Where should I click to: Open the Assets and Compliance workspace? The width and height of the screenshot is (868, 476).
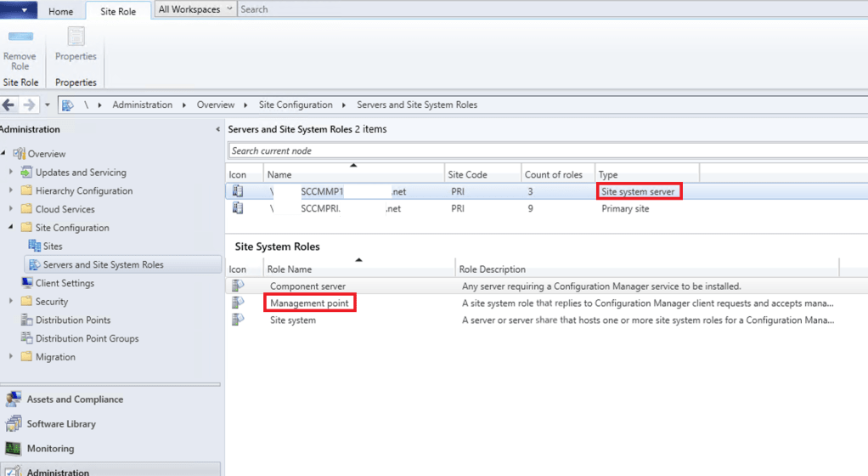click(x=75, y=399)
